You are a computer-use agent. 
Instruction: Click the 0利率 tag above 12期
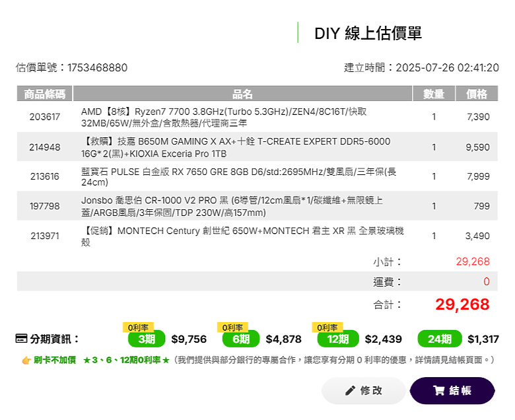327,328
